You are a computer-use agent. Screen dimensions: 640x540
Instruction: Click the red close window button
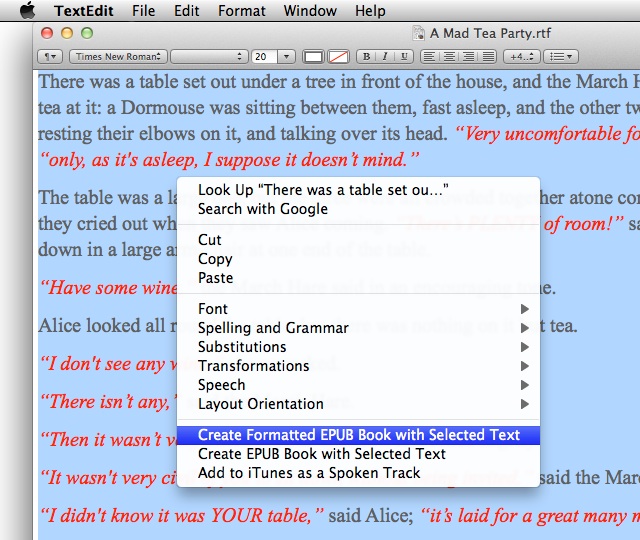(x=47, y=33)
